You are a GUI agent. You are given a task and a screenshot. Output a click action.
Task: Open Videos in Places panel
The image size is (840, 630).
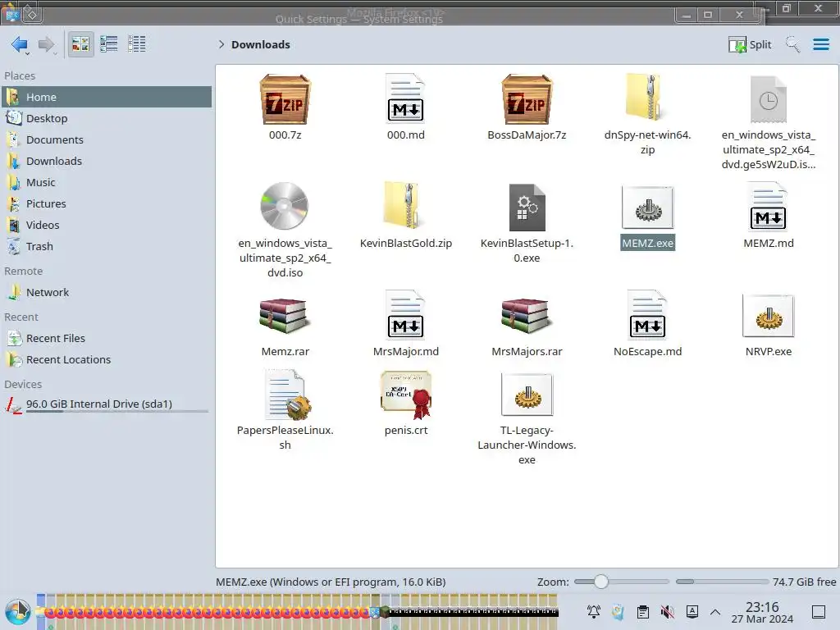pyautogui.click(x=107, y=226)
